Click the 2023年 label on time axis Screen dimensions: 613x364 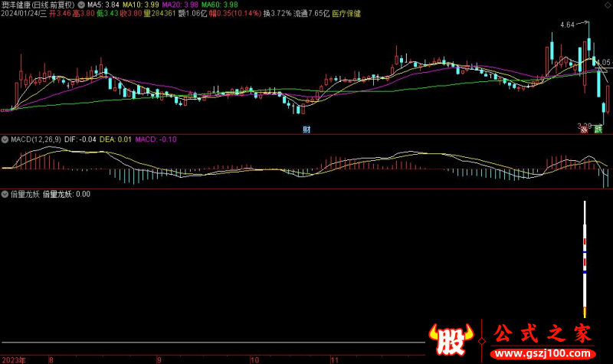(x=14, y=360)
